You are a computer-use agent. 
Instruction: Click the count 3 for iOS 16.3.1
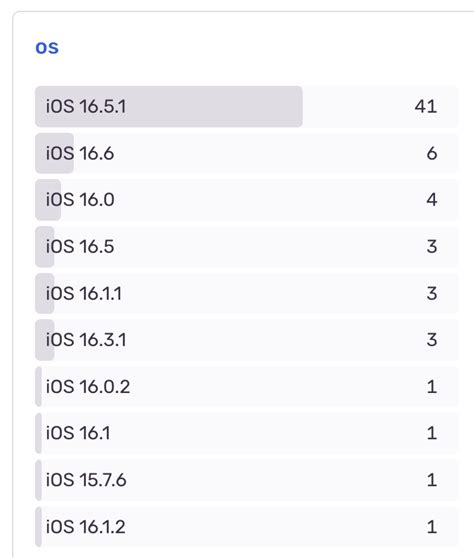click(x=432, y=340)
